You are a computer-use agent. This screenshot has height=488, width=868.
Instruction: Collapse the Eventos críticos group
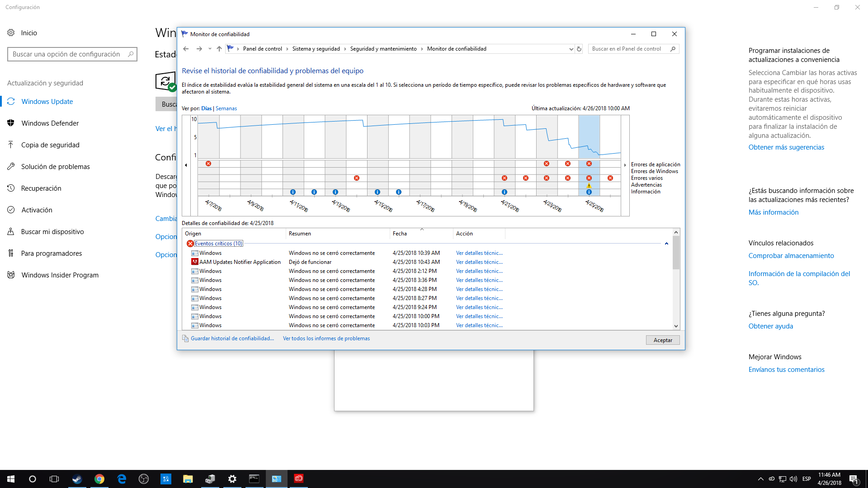point(666,244)
